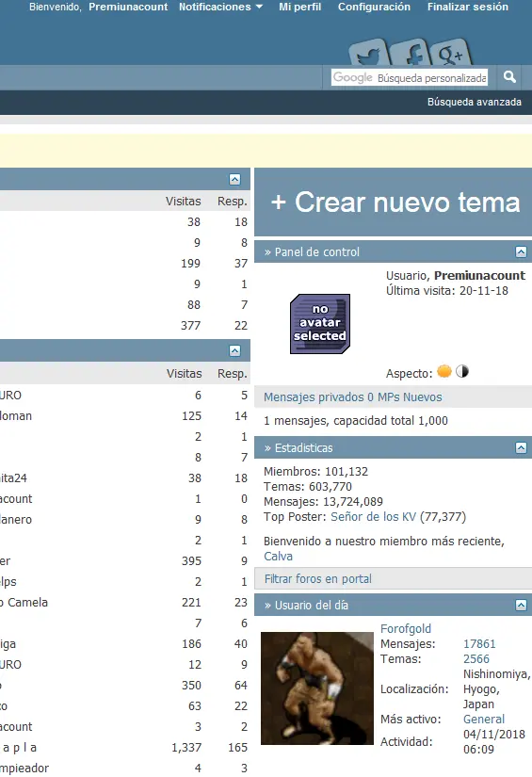The height and width of the screenshot is (777, 532).
Task: Select the sun light theme icon
Action: click(444, 371)
